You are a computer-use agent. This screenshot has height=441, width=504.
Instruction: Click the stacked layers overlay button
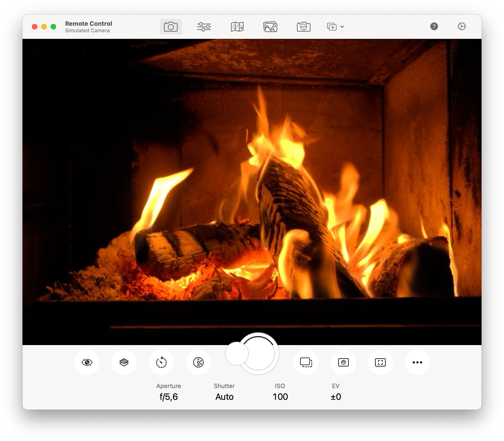pyautogui.click(x=124, y=362)
